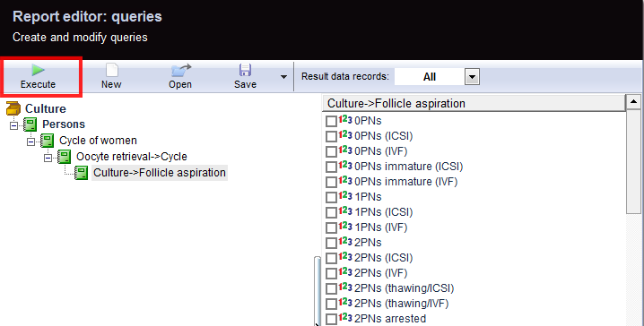The height and width of the screenshot is (326, 644).
Task: Click the 123 icon beside 1PNs
Action: (x=345, y=195)
